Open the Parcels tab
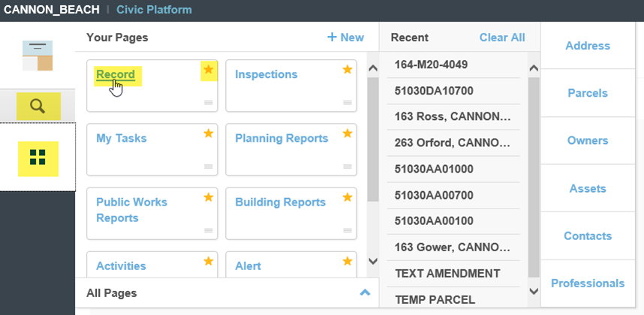Image resolution: width=644 pixels, height=315 pixels. click(588, 93)
